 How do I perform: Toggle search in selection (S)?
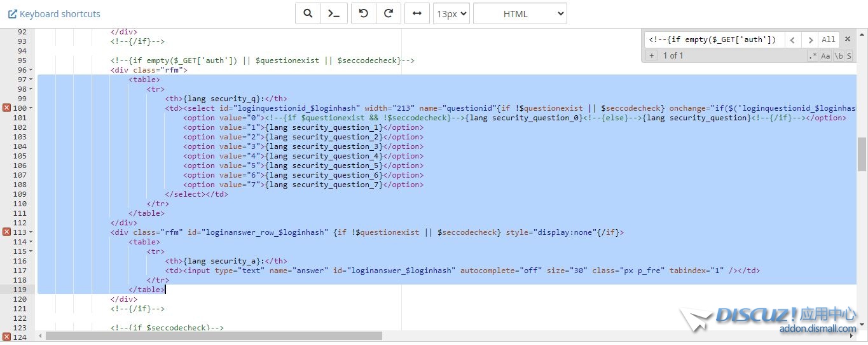point(849,56)
